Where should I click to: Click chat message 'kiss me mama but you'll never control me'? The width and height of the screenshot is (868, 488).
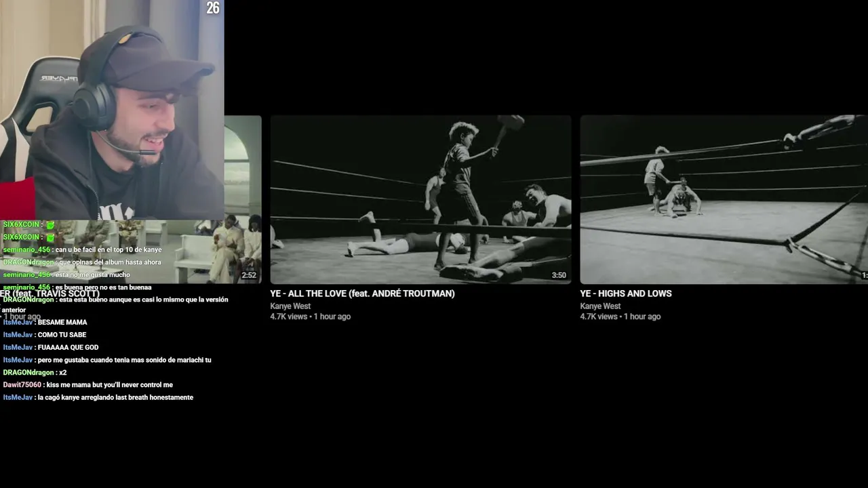(x=110, y=385)
